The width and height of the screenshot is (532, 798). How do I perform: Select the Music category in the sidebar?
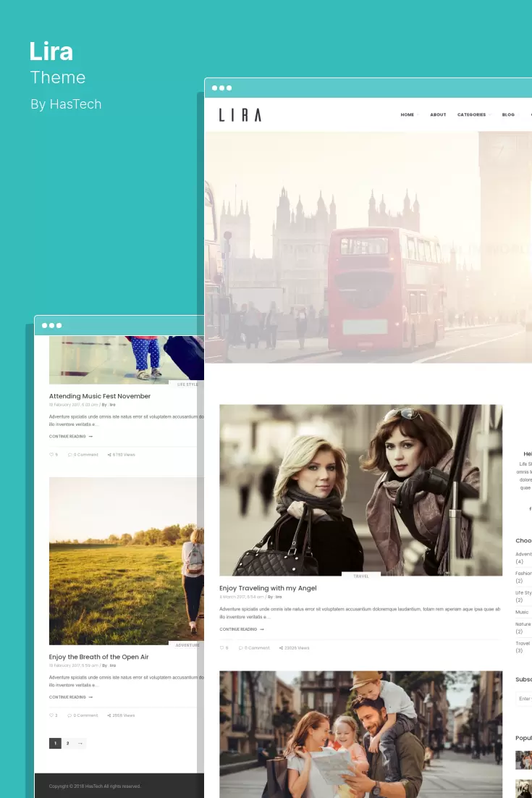click(522, 612)
